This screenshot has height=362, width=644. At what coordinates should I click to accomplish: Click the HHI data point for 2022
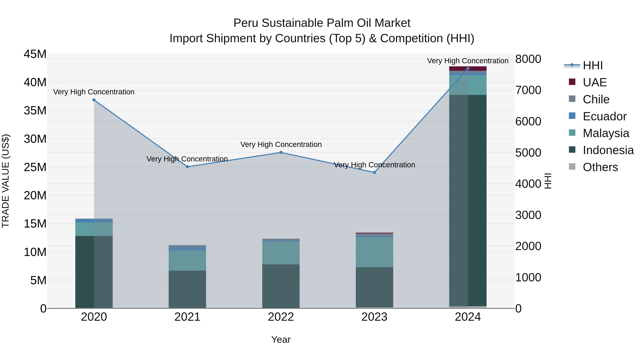tap(281, 152)
